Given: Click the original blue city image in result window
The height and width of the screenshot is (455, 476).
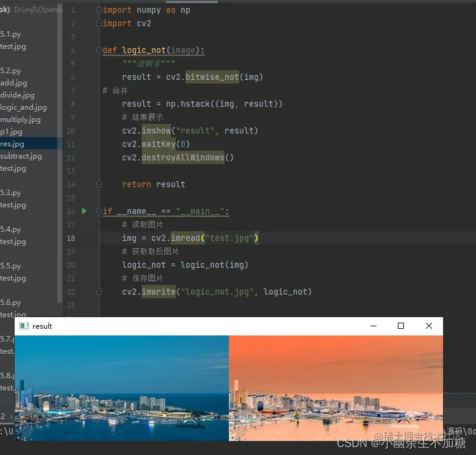Looking at the screenshot, I should tap(121, 388).
